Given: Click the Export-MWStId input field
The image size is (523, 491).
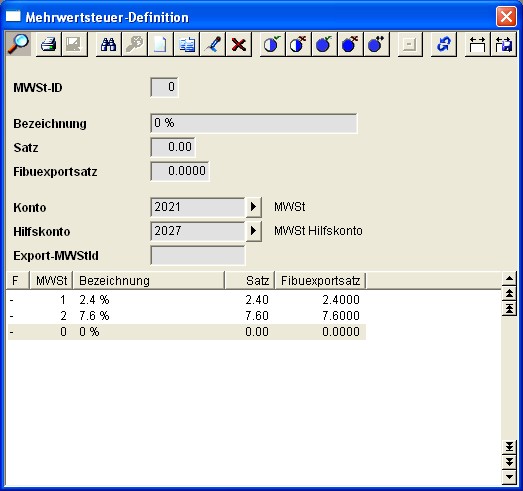Looking at the screenshot, I should point(198,256).
